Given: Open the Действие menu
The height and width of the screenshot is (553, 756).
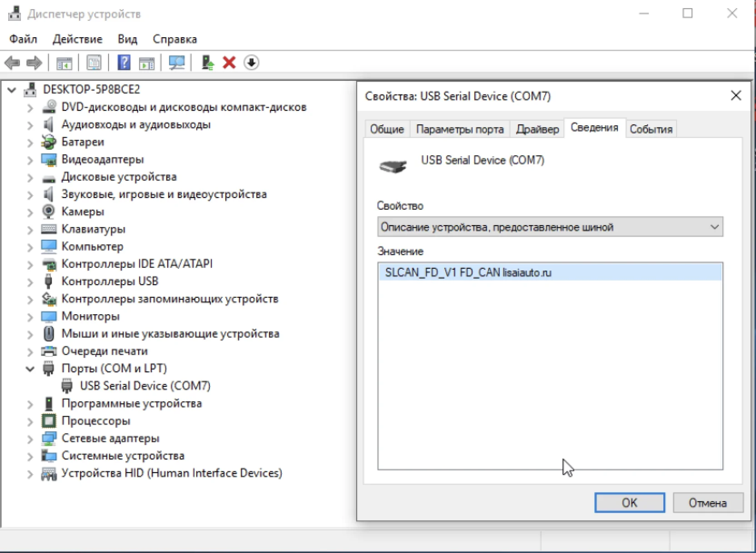Looking at the screenshot, I should pyautogui.click(x=77, y=39).
